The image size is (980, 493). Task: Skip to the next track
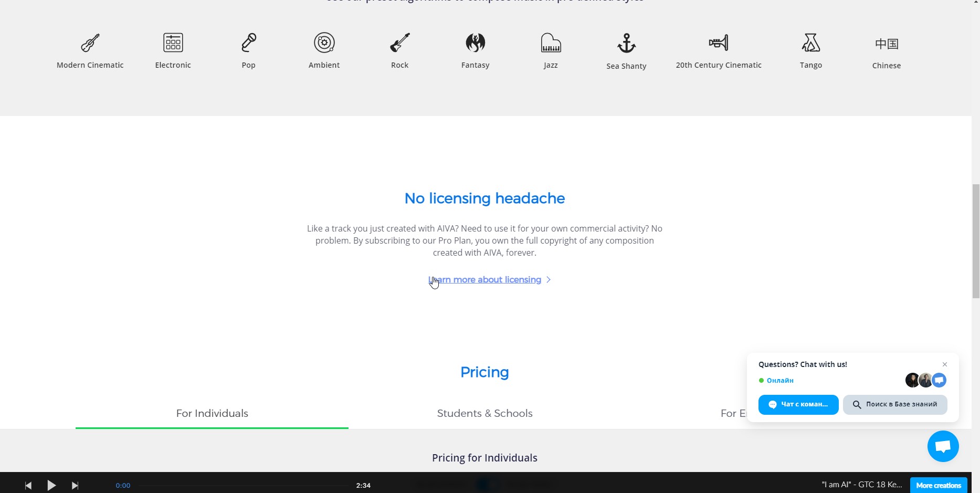pos(75,486)
